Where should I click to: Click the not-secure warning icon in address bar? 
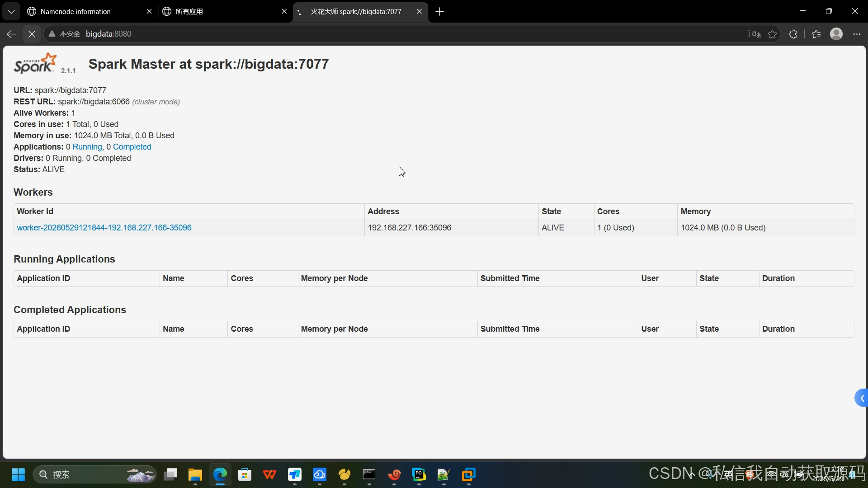tap(52, 34)
